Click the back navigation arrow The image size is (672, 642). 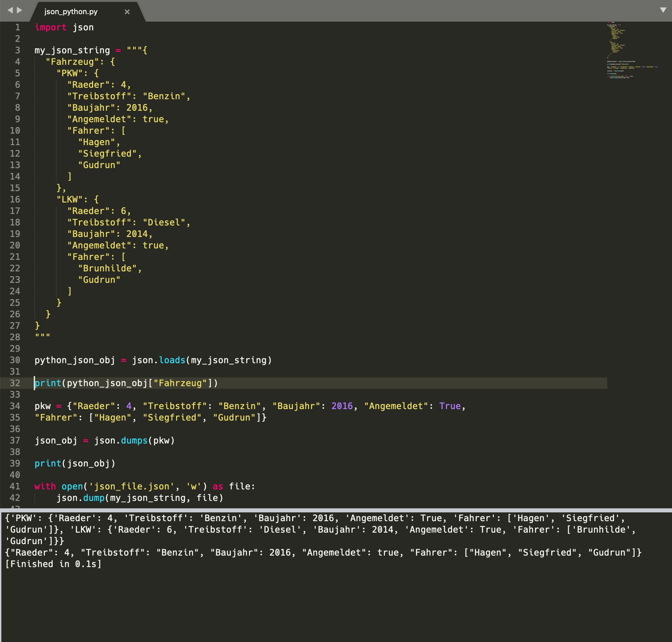click(10, 10)
